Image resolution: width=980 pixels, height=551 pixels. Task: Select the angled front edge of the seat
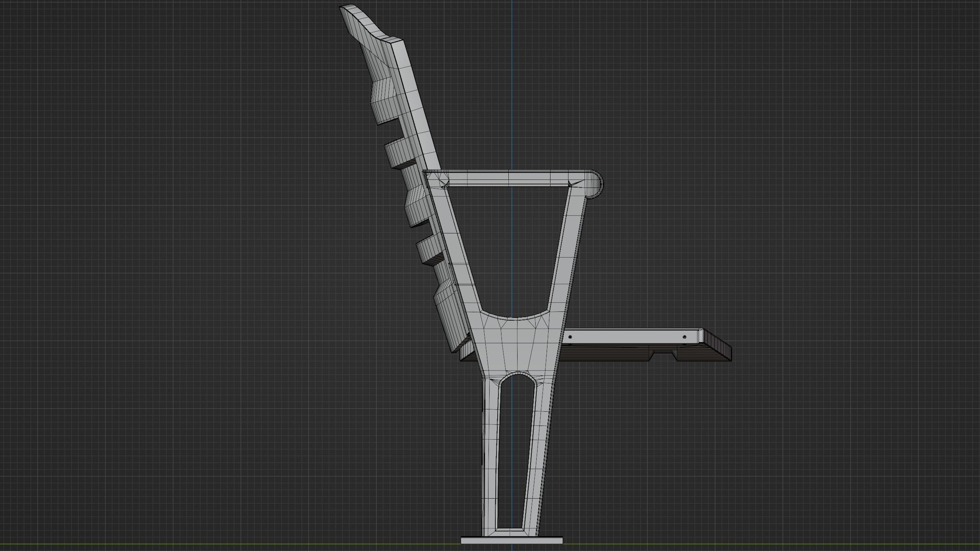click(718, 344)
